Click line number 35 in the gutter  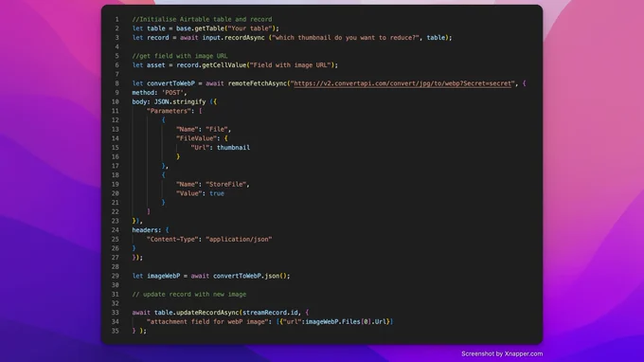[115, 331]
